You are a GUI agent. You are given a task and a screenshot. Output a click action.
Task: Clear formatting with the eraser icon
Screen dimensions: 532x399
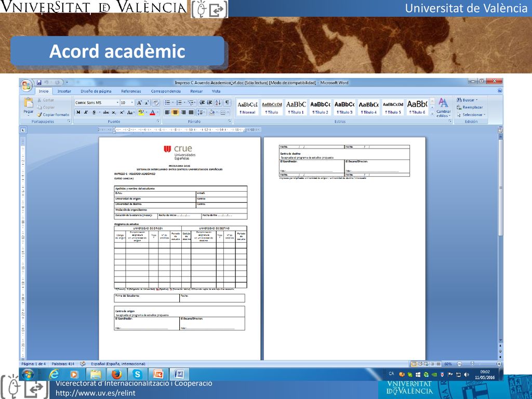(x=156, y=102)
